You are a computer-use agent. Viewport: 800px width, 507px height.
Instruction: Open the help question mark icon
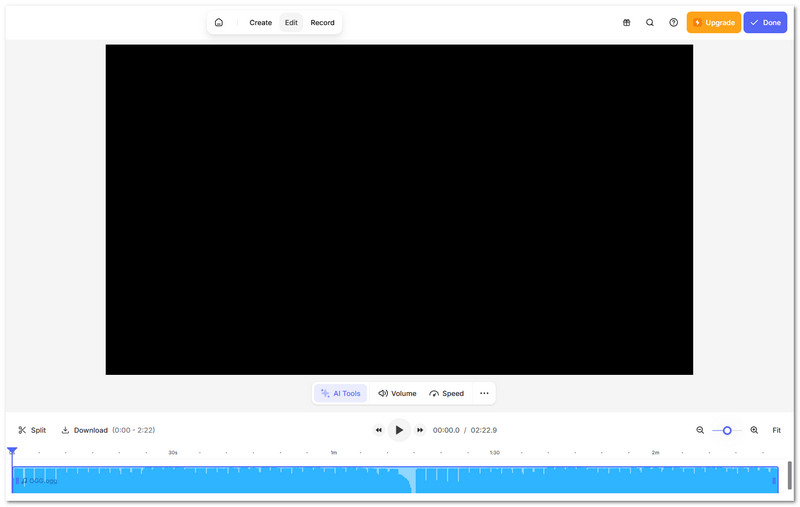[x=673, y=22]
